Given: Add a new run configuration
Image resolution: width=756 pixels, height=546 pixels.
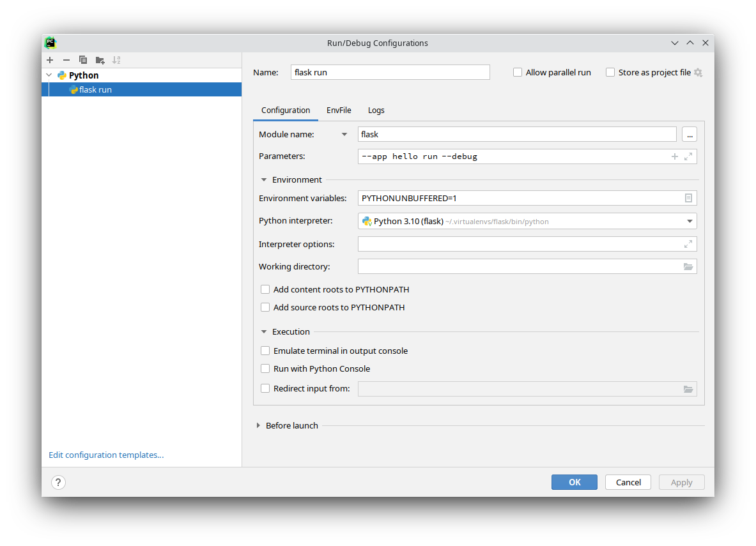Looking at the screenshot, I should (50, 59).
